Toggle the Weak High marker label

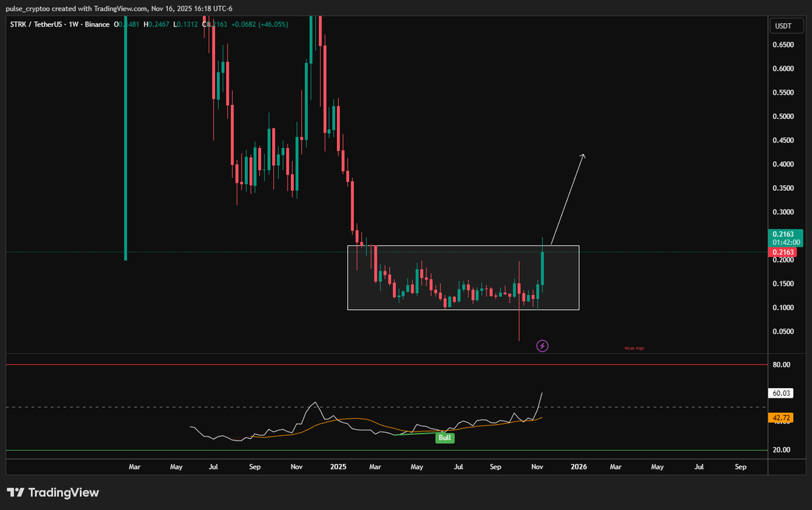tap(634, 347)
